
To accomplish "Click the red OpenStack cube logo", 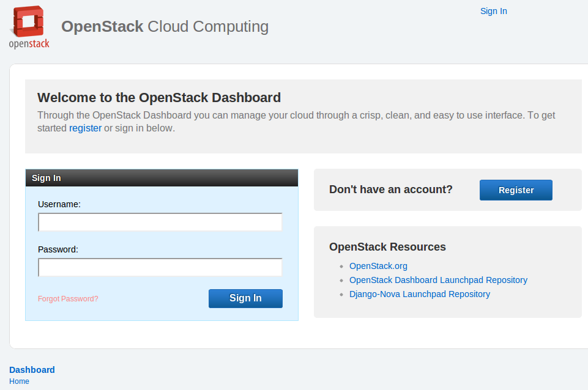I will (x=28, y=21).
